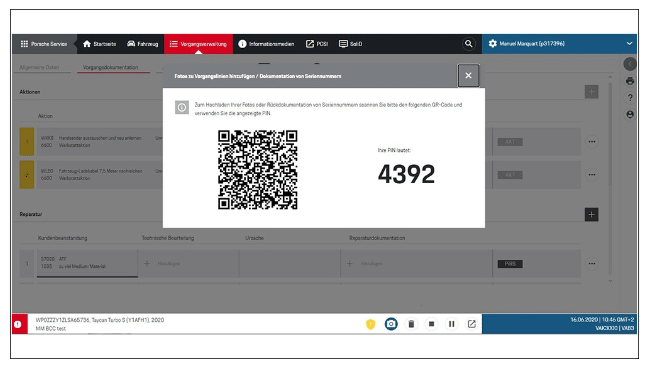
Task: Click the search magnifier icon
Action: tap(468, 44)
